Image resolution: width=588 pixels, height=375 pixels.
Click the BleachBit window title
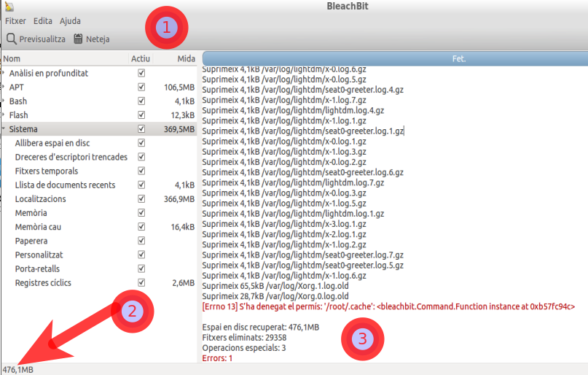tap(348, 6)
